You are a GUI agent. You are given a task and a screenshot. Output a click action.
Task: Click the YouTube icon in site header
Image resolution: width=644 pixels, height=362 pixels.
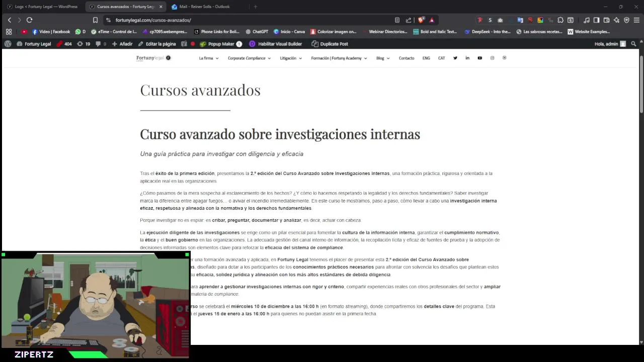479,58
